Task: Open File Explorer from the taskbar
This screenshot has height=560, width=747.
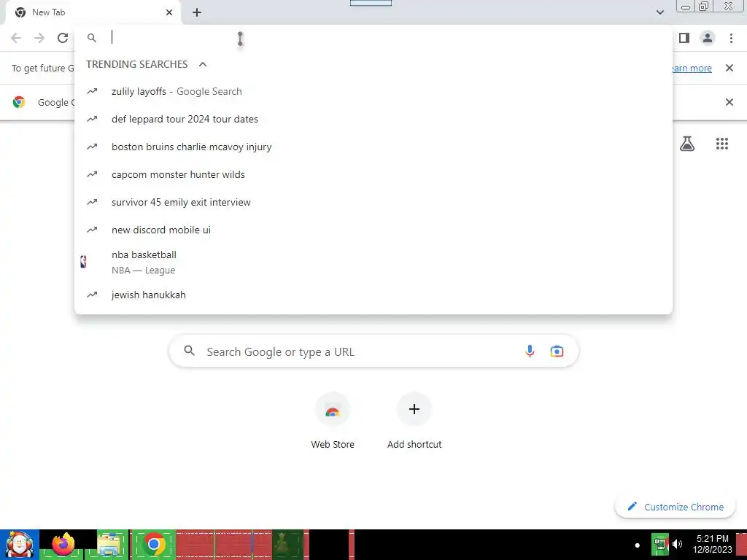Action: point(109,545)
